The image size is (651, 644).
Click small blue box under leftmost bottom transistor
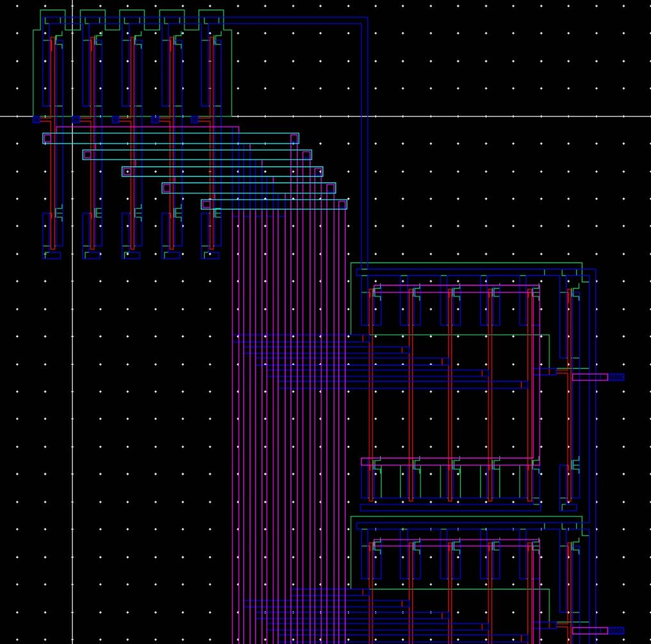(x=52, y=255)
